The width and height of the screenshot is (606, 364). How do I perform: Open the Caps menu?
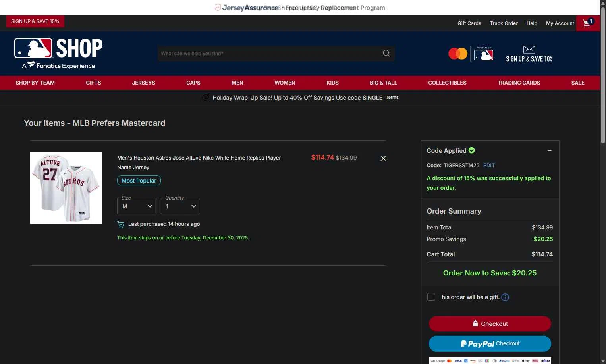193,83
